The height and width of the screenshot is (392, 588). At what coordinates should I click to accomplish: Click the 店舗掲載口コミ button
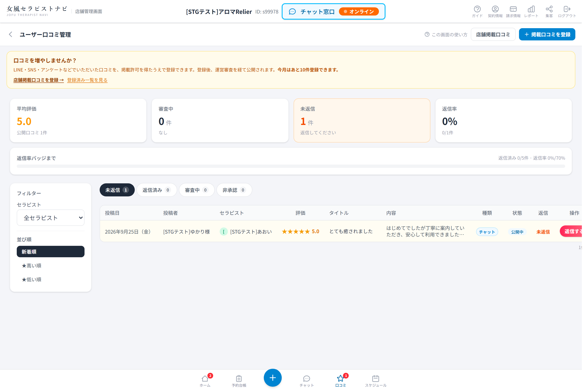click(498, 35)
